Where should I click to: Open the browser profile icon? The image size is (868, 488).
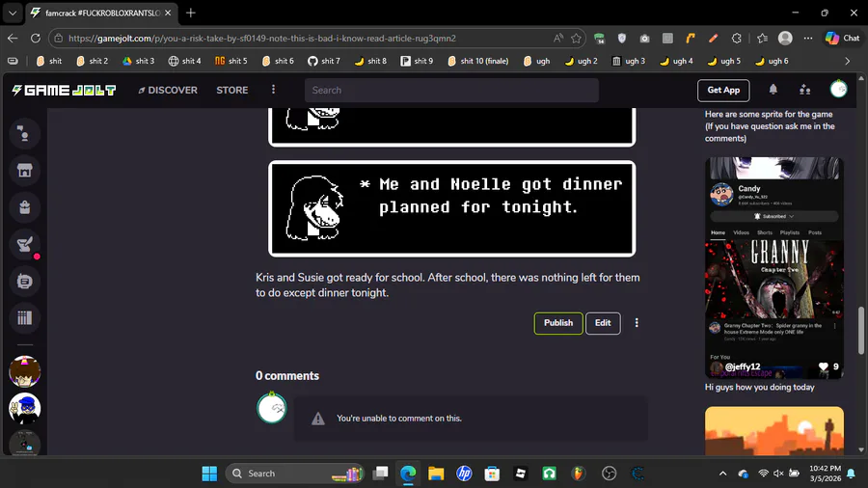click(785, 39)
